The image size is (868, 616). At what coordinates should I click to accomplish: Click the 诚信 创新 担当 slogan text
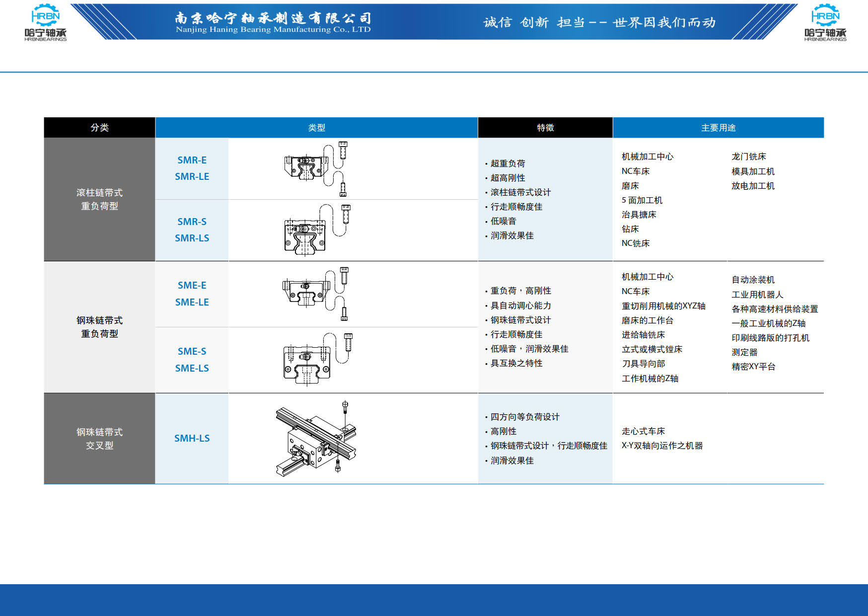point(599,22)
